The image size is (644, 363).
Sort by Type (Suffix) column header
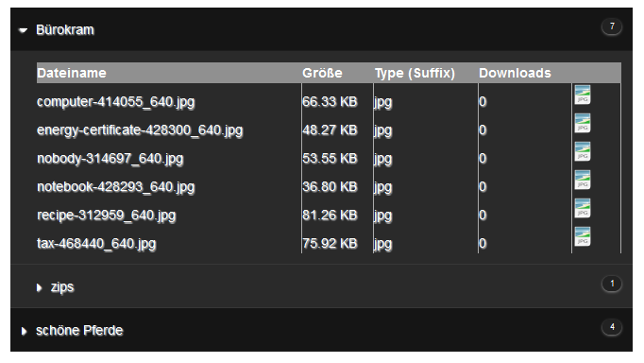(x=415, y=73)
